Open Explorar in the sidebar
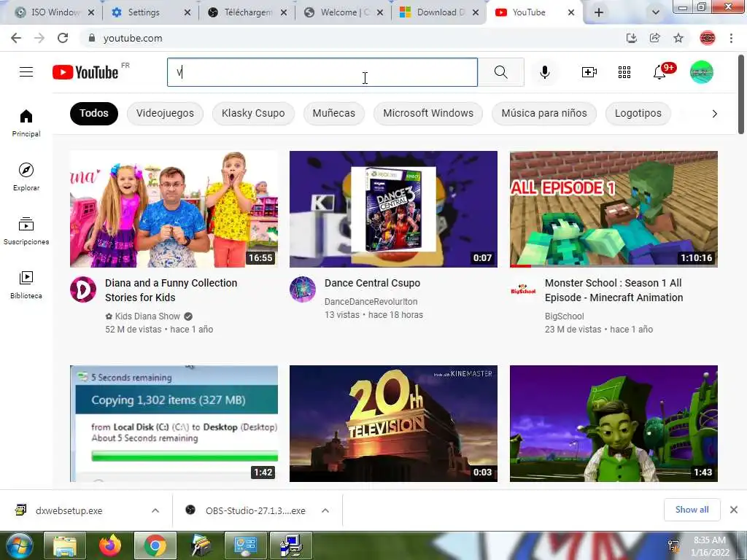 [26, 176]
